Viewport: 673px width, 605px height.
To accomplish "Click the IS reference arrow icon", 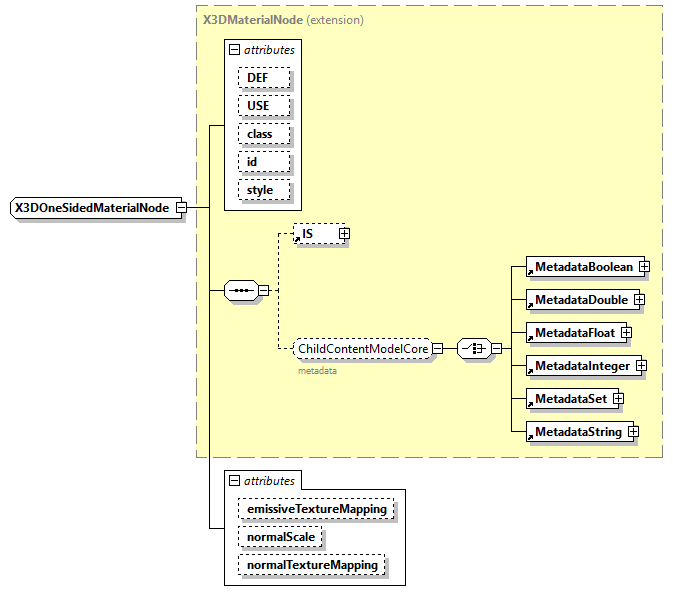I will [x=297, y=239].
